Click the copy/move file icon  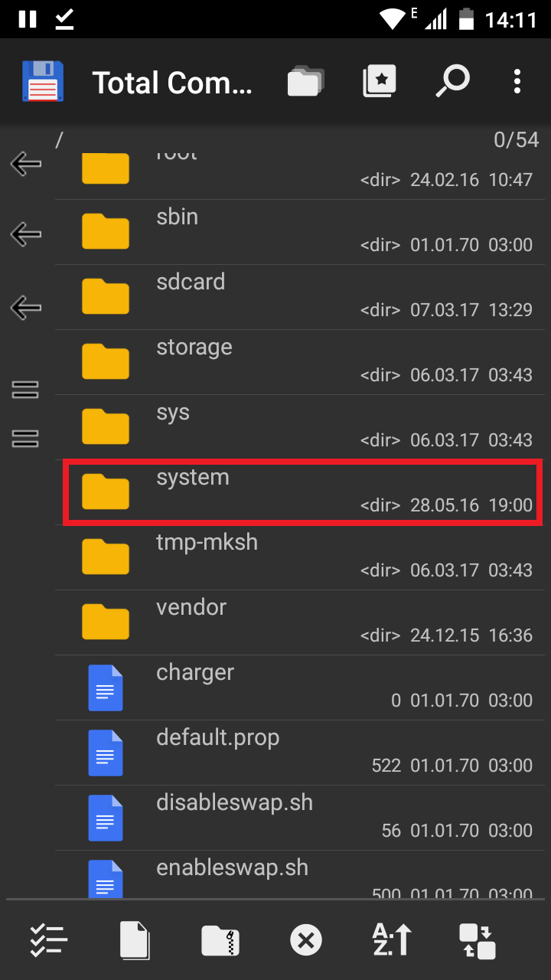[135, 939]
